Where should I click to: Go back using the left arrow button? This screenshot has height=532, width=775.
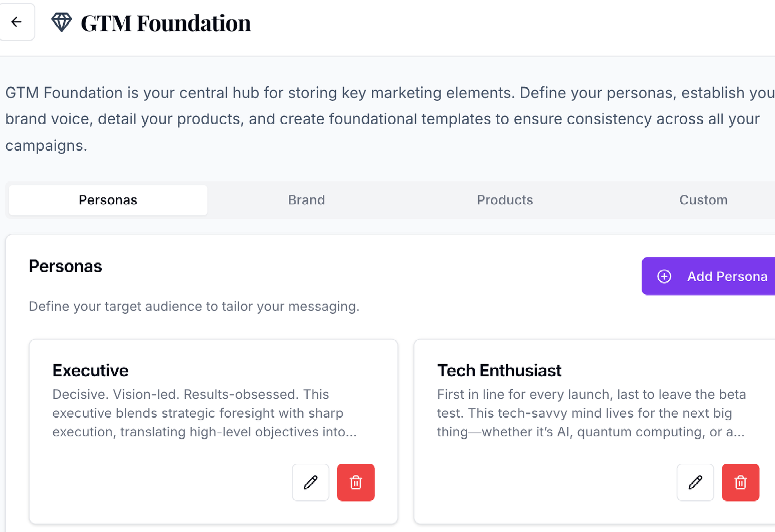pyautogui.click(x=17, y=22)
